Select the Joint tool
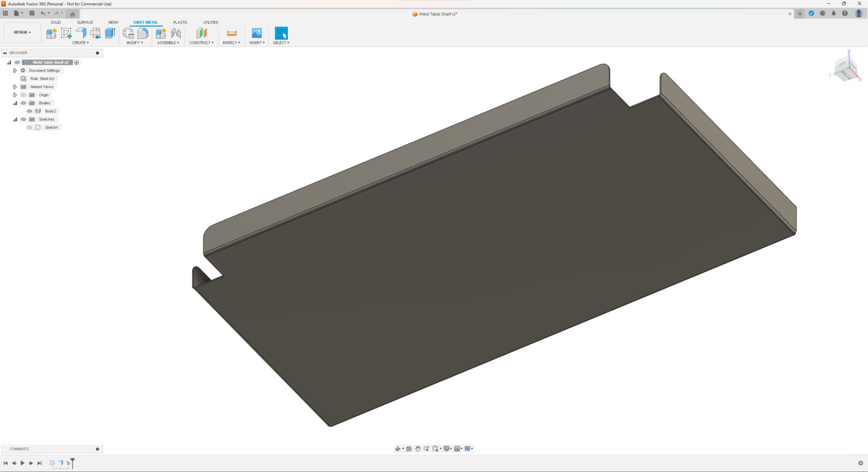 point(176,33)
